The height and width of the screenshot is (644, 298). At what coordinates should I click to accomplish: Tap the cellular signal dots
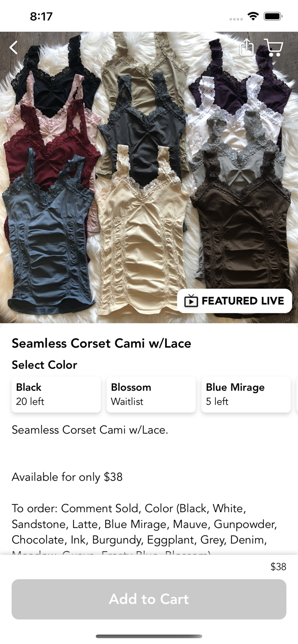point(236,19)
